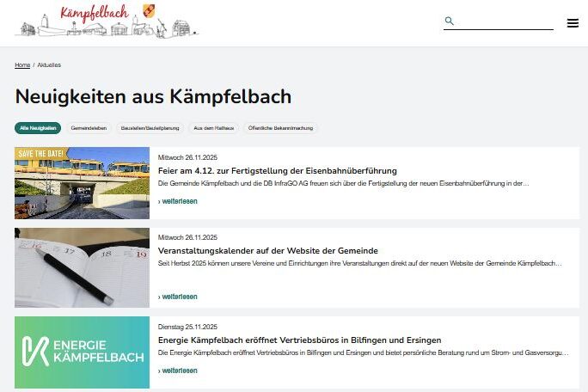The image size is (588, 392).
Task: Focus the search input field
Action: point(505,21)
